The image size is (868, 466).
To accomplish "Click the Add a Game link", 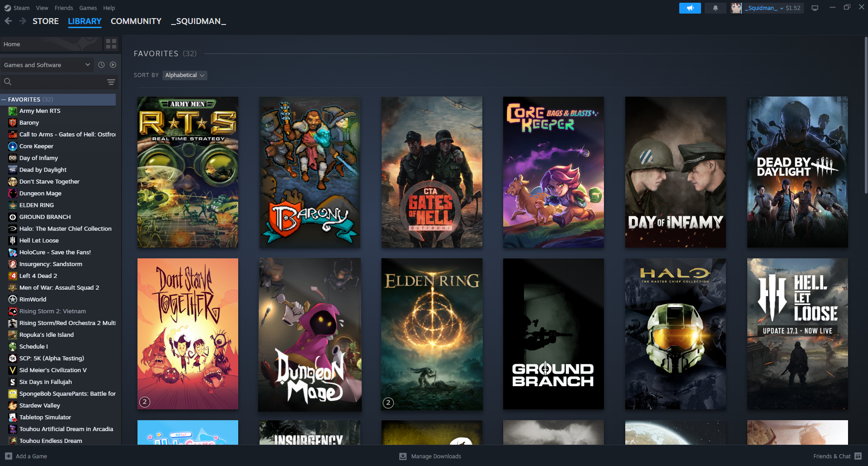I will click(31, 456).
